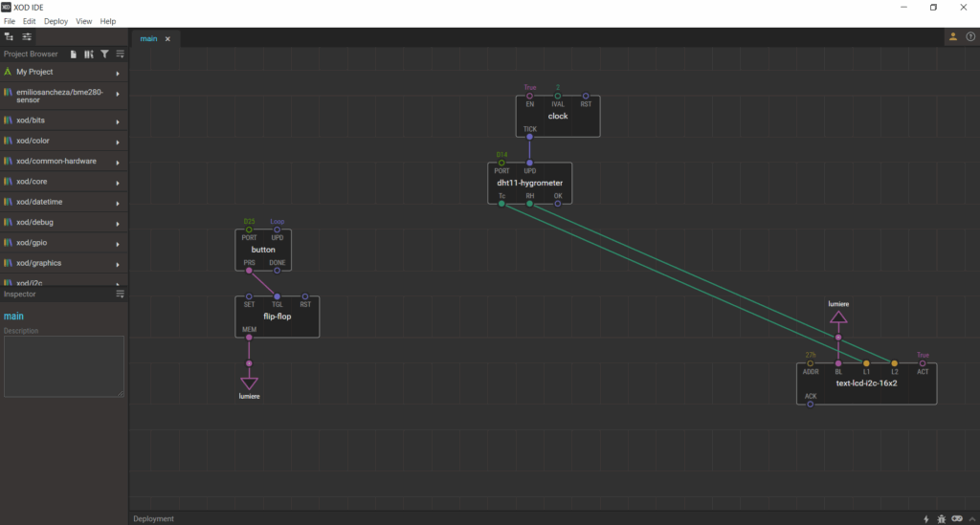
Task: Click the add library icon
Action: (89, 55)
